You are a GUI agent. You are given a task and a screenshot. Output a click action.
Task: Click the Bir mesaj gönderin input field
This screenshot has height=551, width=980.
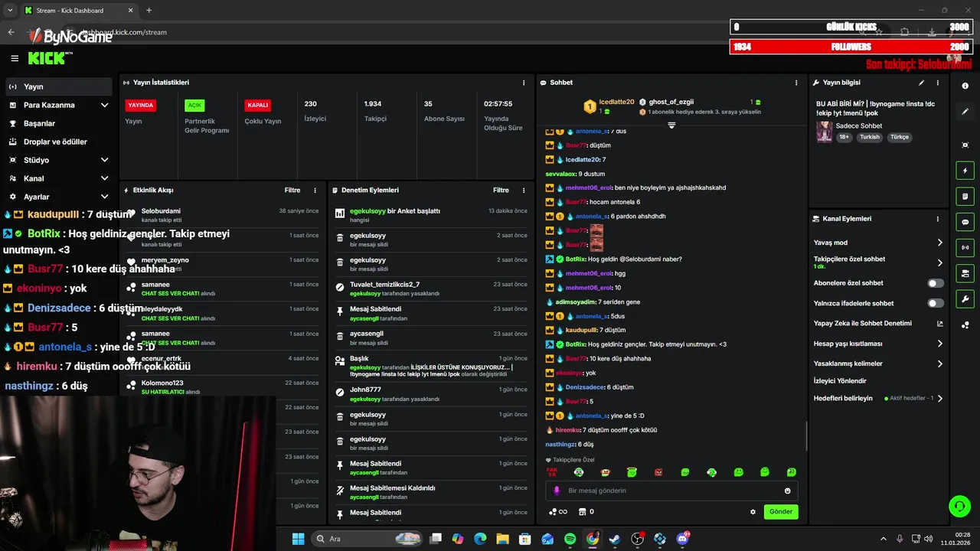672,491
